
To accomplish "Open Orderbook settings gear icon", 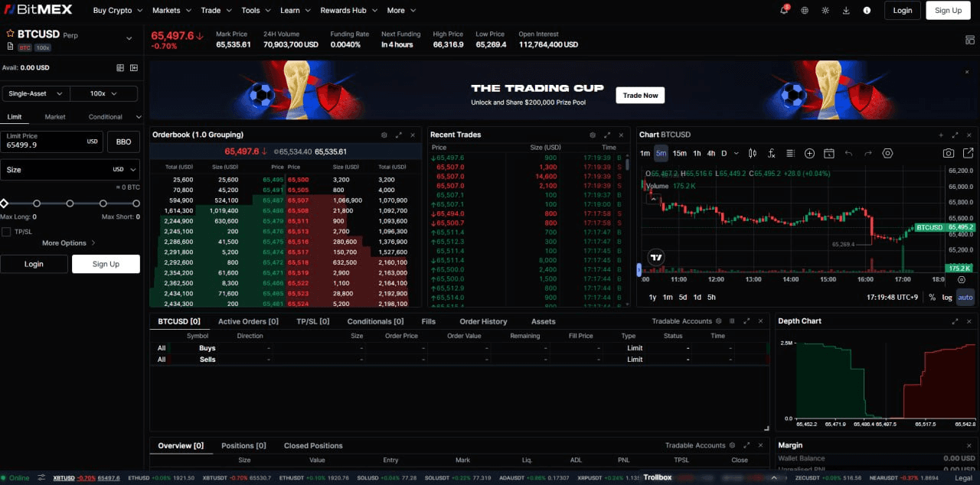I will click(x=384, y=135).
